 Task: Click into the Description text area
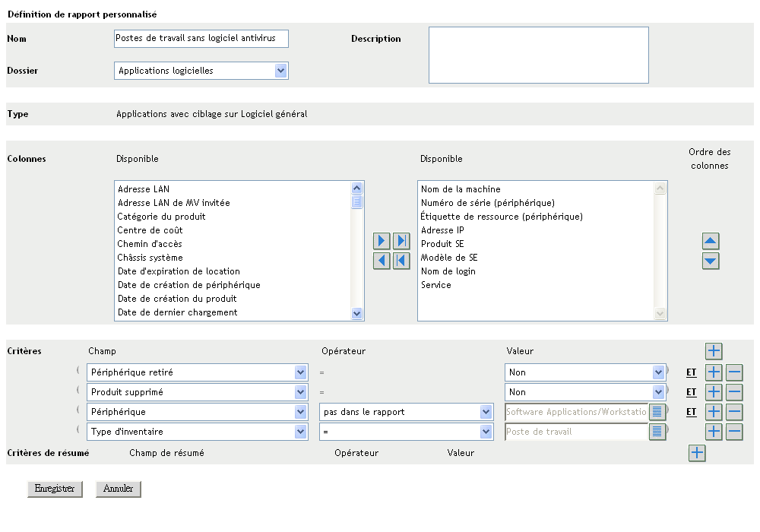tap(538, 55)
